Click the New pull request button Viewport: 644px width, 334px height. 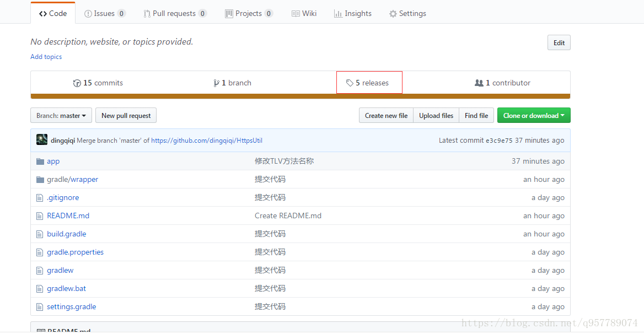[126, 115]
